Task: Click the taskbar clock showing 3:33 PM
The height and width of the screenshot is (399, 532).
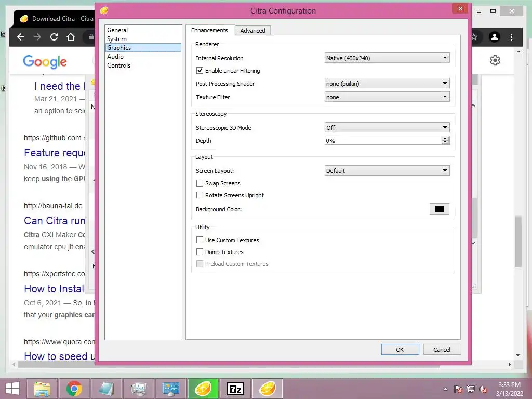Action: point(509,389)
